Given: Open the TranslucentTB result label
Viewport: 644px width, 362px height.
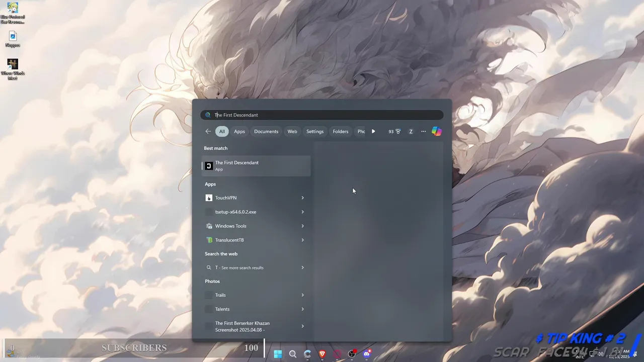Looking at the screenshot, I should 229,240.
